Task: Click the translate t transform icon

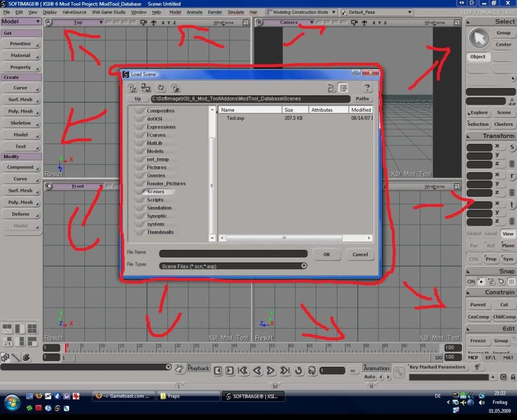Action: point(512,205)
